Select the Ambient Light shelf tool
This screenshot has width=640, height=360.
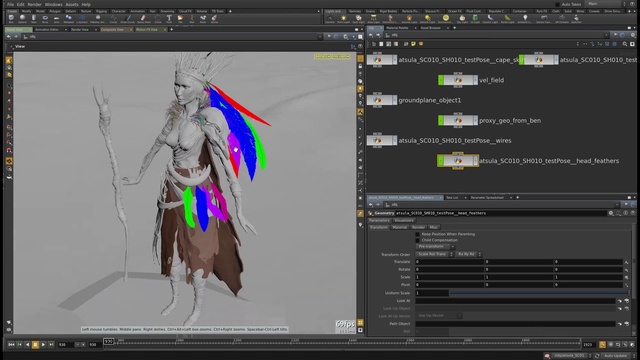[525, 18]
